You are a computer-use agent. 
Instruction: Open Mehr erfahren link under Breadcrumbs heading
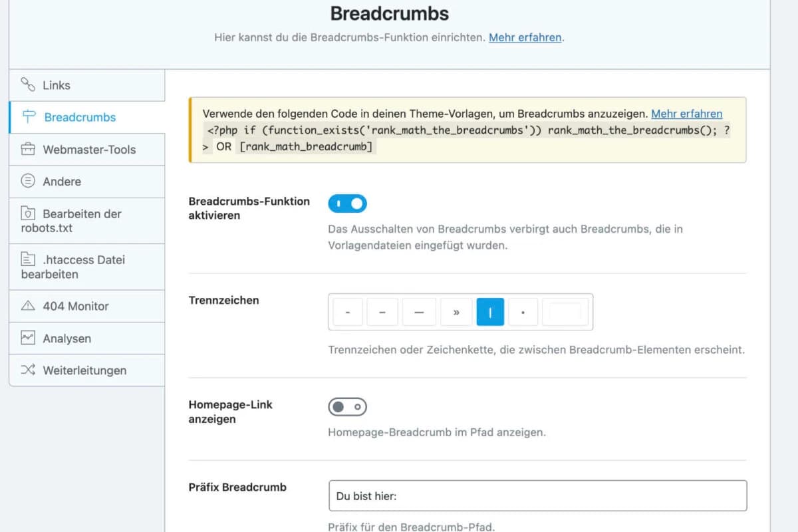[525, 38]
